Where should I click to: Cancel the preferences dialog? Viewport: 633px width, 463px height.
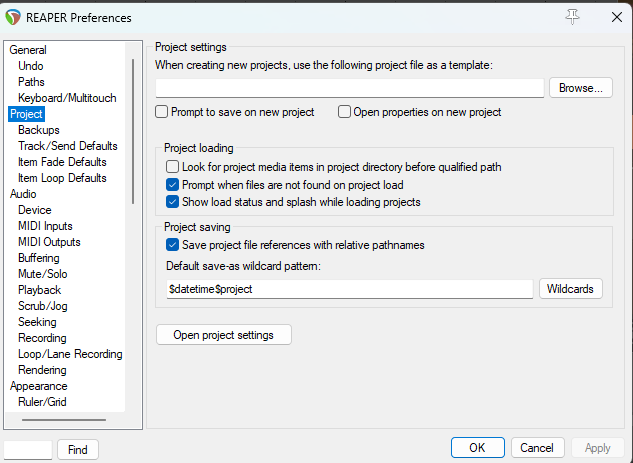pos(537,447)
